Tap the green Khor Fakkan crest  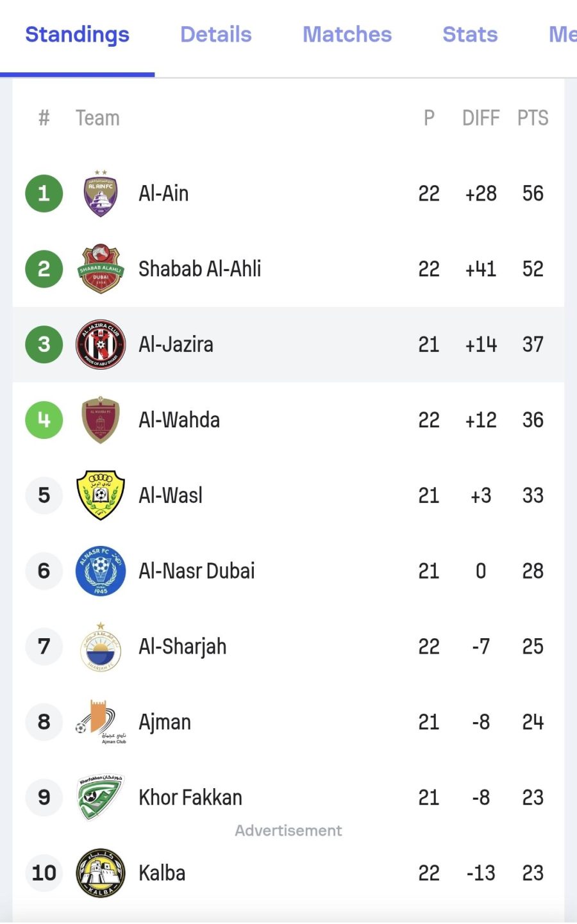pos(101,798)
